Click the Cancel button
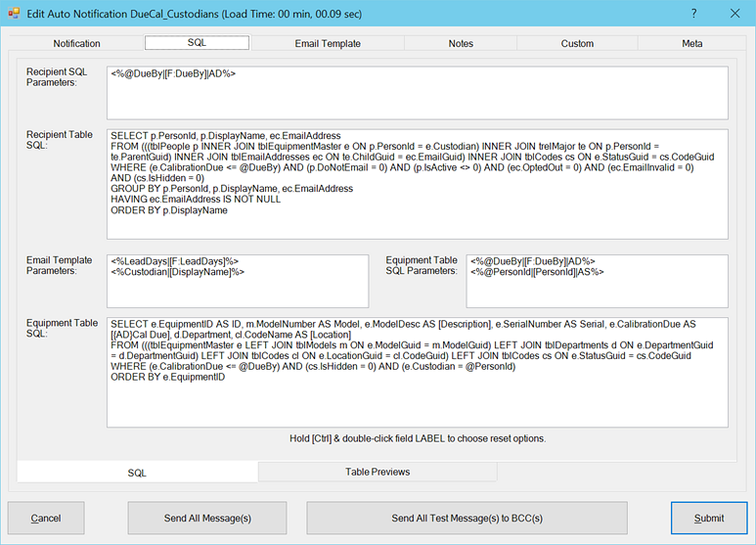Screen dimensions: 756x545 point(46,518)
